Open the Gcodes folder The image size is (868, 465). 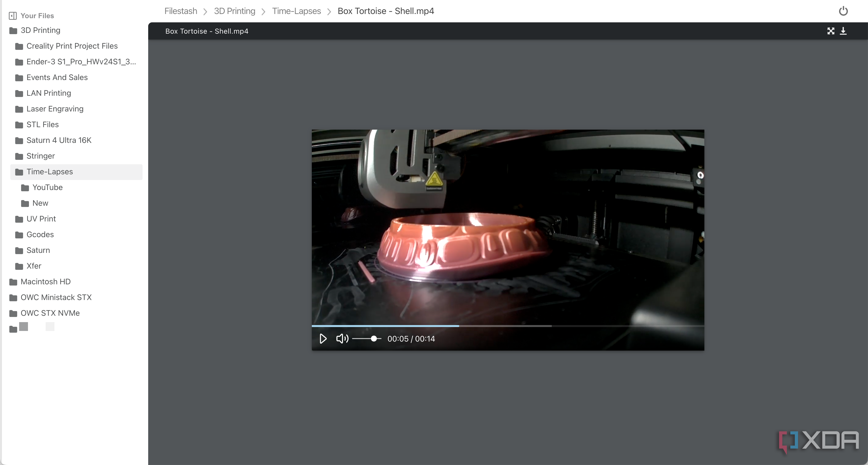40,234
